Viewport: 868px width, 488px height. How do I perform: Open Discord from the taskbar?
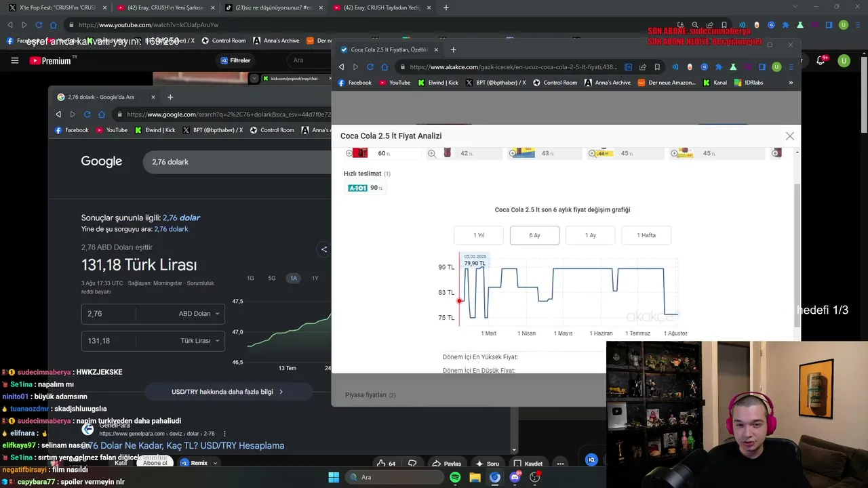515,477
